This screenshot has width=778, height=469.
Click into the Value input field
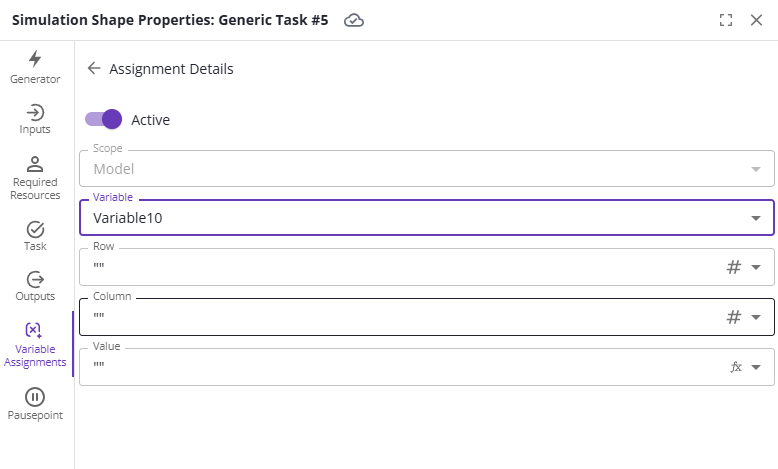pyautogui.click(x=400, y=367)
